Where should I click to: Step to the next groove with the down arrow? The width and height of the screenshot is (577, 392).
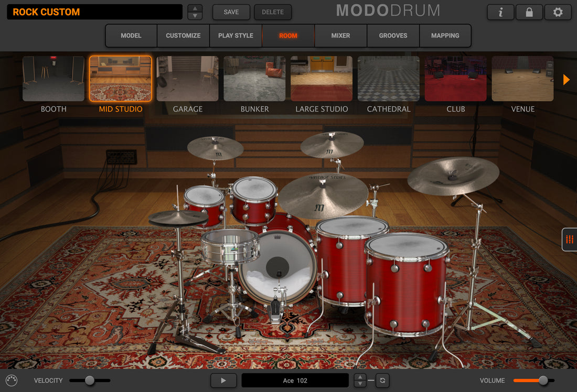coord(360,384)
